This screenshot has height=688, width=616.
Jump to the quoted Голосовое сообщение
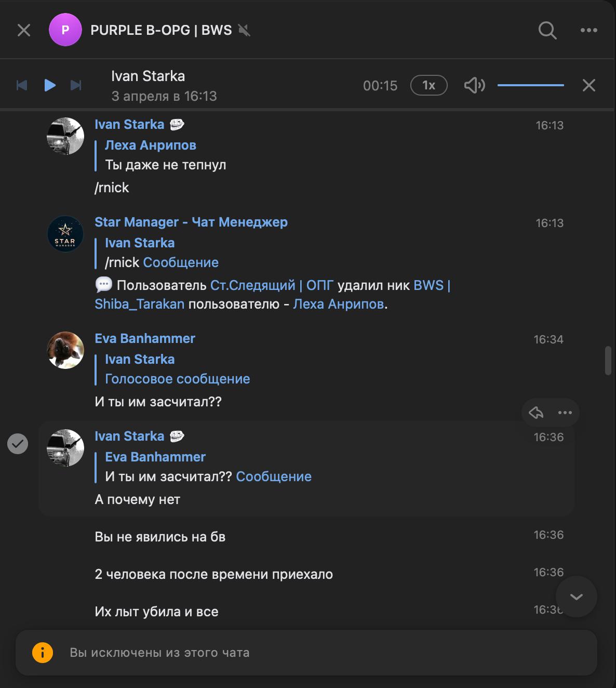pyautogui.click(x=177, y=379)
